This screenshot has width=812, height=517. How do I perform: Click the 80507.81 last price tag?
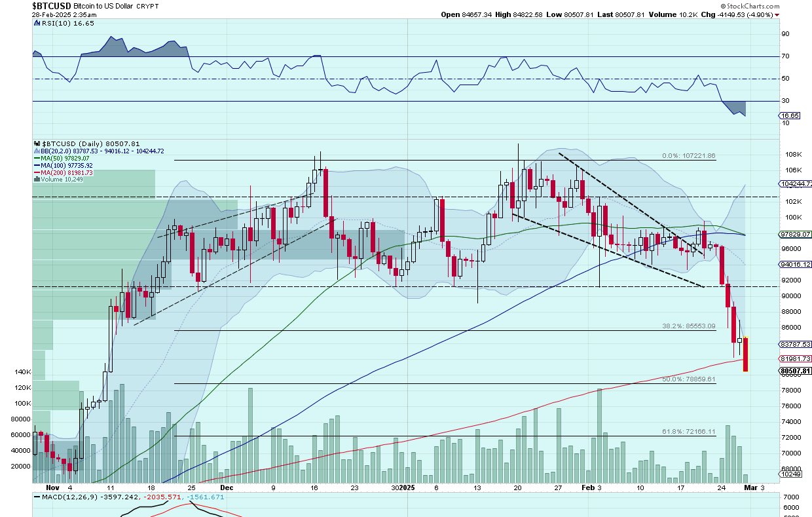tap(795, 371)
